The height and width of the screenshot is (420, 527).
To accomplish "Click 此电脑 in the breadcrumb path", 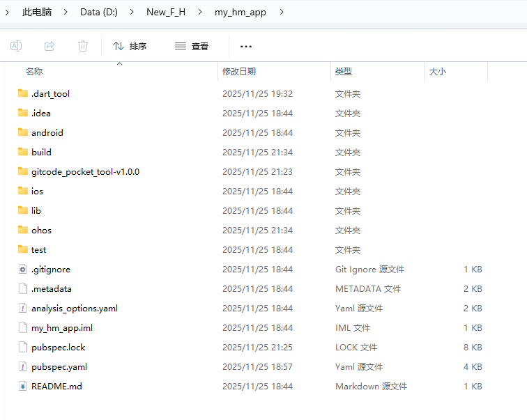I will pos(37,12).
